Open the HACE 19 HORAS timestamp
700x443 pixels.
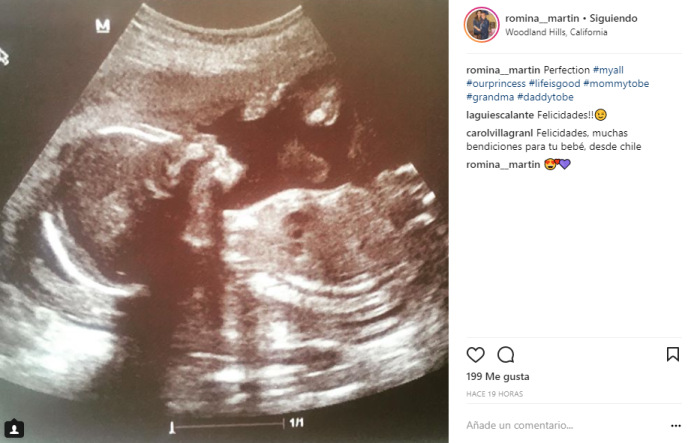pos(495,394)
